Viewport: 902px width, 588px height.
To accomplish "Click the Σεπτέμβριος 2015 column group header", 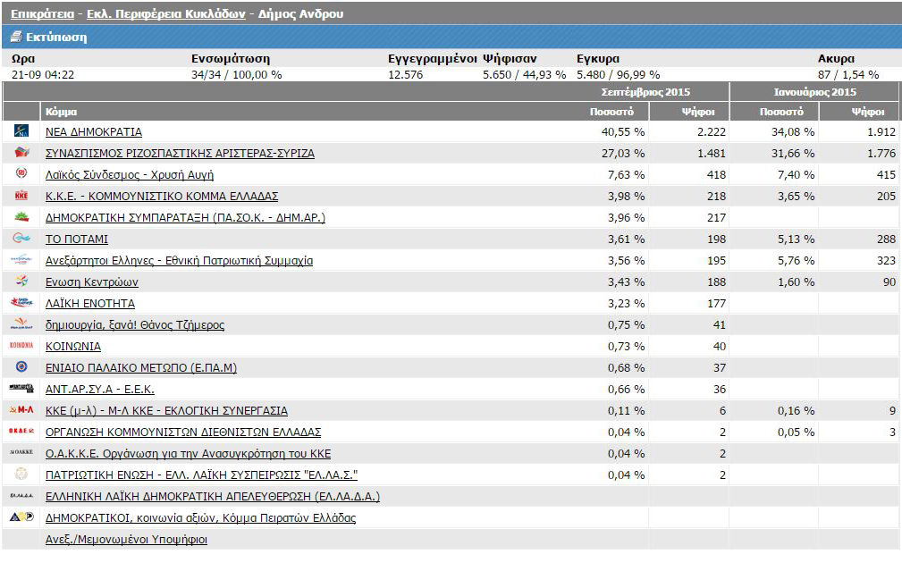I will pyautogui.click(x=645, y=92).
